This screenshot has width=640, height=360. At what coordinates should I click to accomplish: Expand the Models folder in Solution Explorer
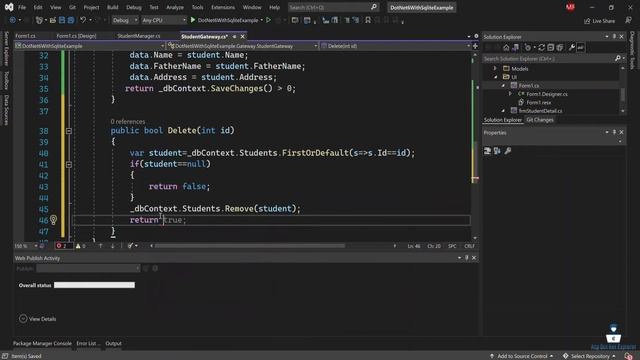point(495,69)
